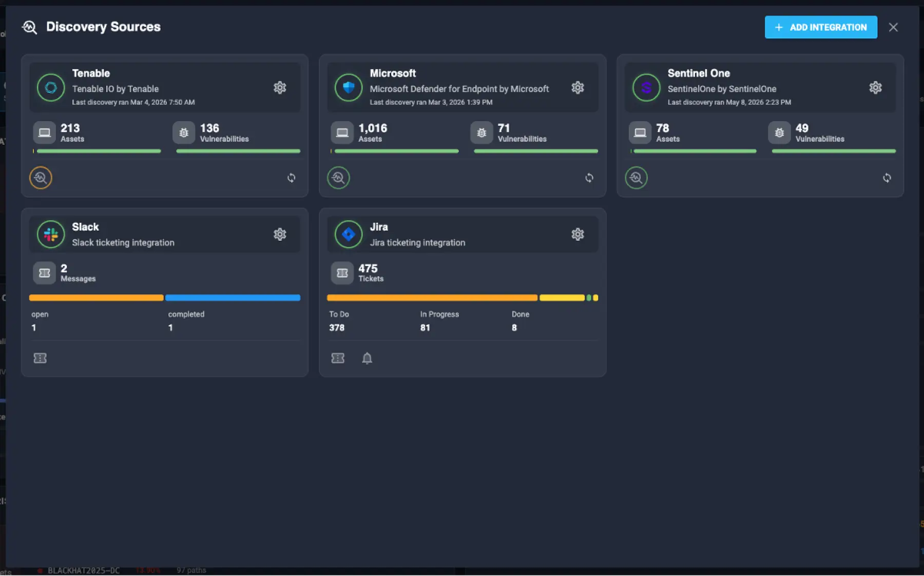Click the Microsoft vulnerabilities bug icon
Image resolution: width=924 pixels, height=576 pixels.
coord(482,133)
